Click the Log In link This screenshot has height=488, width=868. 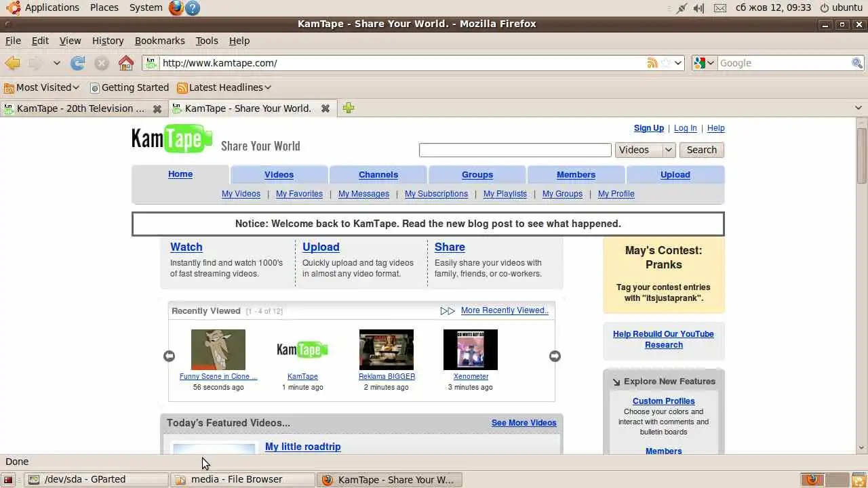coord(685,128)
